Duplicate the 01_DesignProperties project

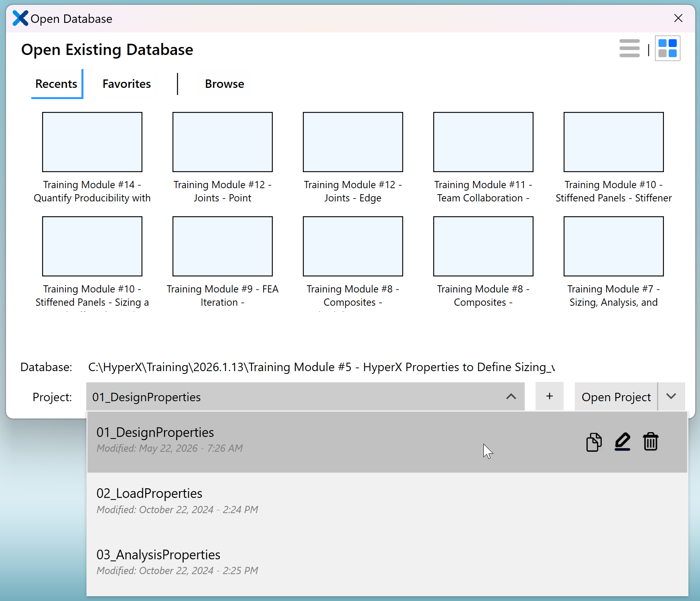pyautogui.click(x=594, y=442)
